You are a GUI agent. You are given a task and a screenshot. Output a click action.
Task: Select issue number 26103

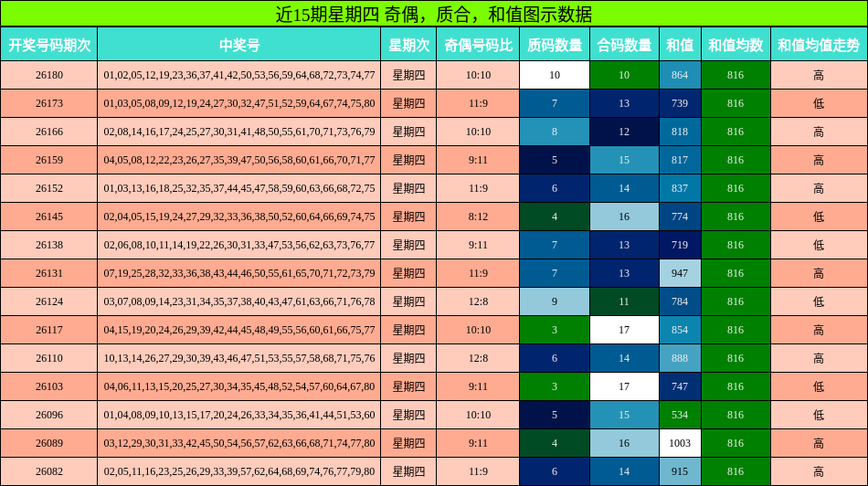tap(48, 386)
